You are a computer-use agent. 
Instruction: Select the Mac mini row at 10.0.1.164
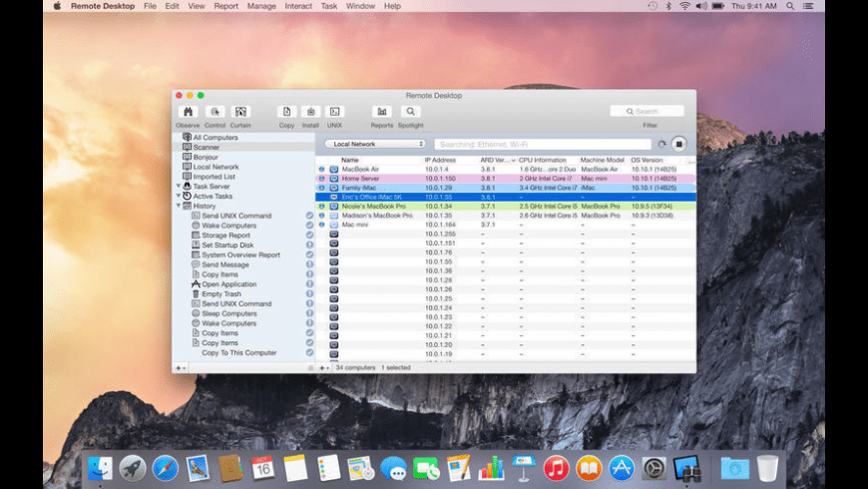tap(506, 225)
